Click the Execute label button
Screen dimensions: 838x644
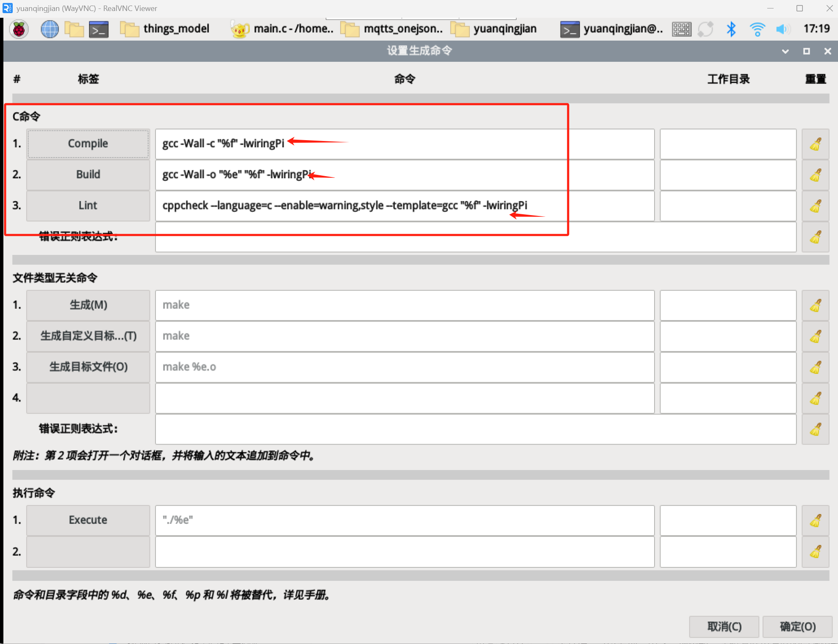88,520
